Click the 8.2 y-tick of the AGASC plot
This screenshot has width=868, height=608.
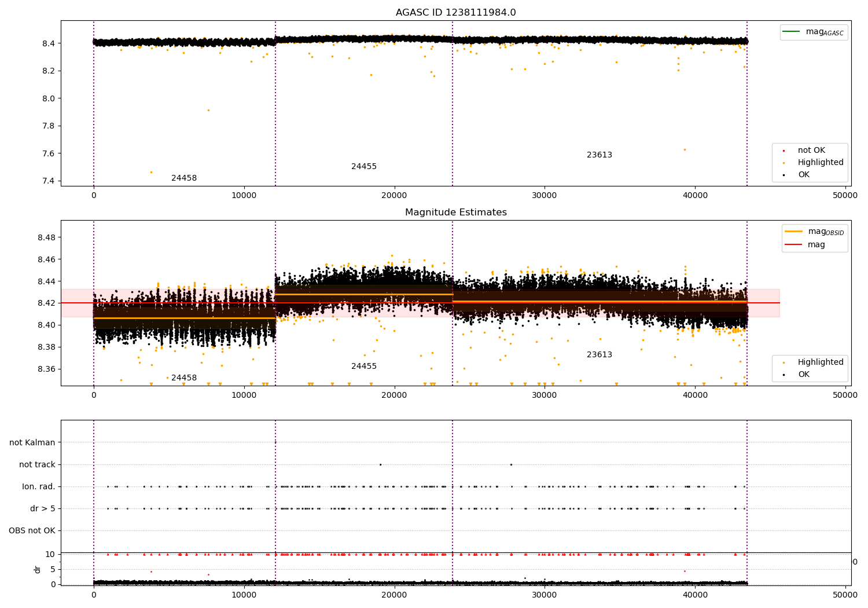(49, 71)
